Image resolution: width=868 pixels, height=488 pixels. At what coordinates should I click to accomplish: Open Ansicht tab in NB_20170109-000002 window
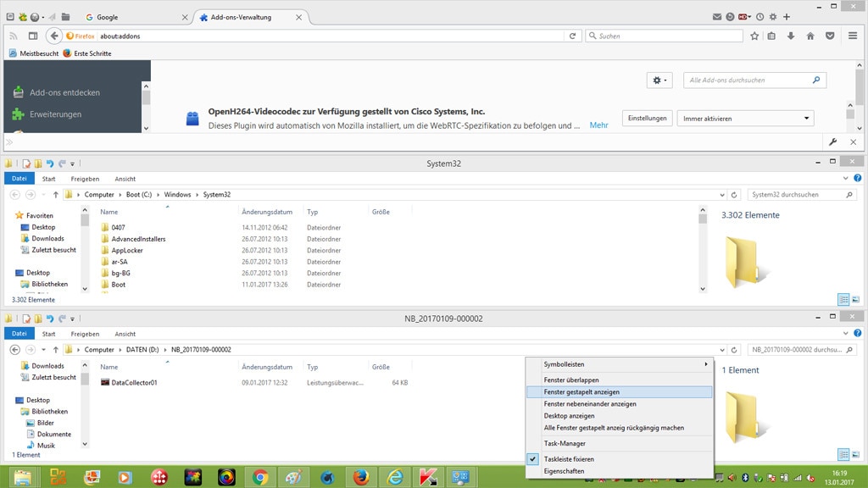pyautogui.click(x=125, y=334)
